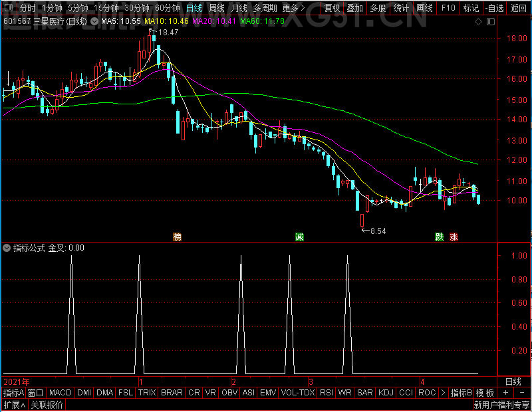Viewport: 532px width, 412px height.
Task: Click the 模板 template tab
Action: (485, 393)
